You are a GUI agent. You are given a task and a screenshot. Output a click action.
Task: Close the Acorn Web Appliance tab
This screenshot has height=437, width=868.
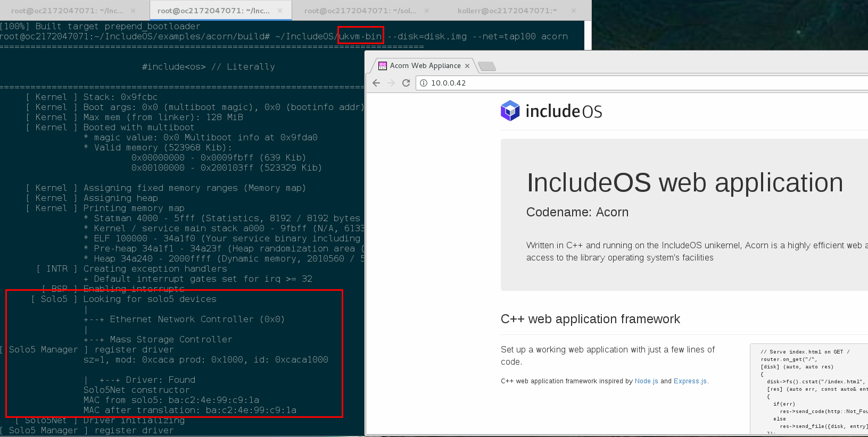click(x=467, y=66)
